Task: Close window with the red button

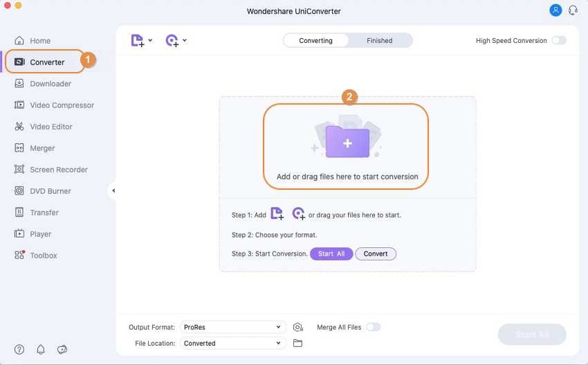Action: 7,6
